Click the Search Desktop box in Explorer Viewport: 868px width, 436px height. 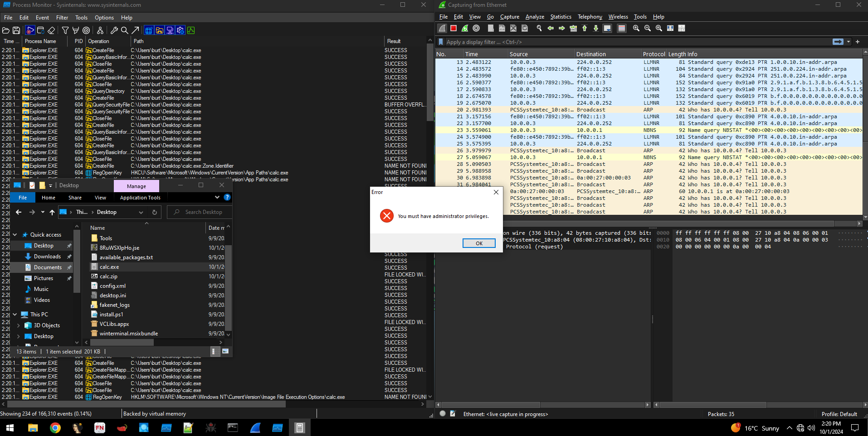200,212
